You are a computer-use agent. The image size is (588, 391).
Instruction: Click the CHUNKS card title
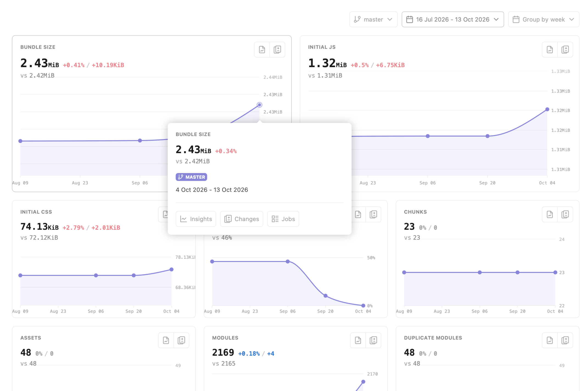point(415,212)
